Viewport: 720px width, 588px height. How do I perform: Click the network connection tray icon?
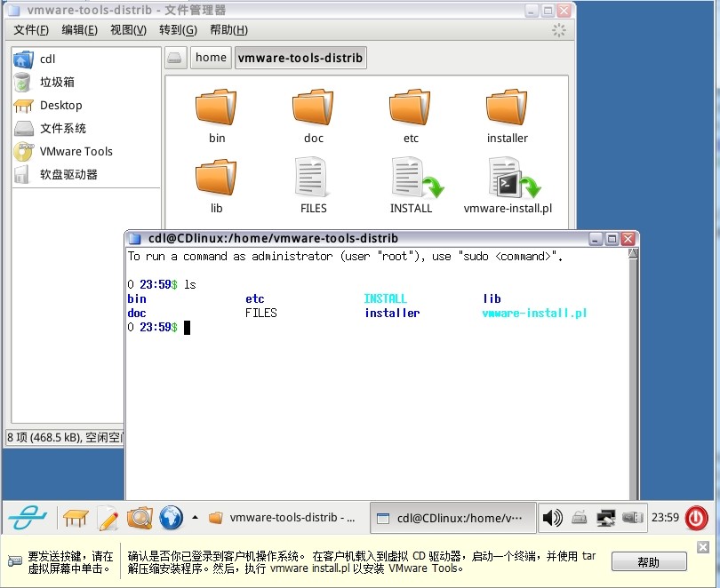[x=605, y=518]
